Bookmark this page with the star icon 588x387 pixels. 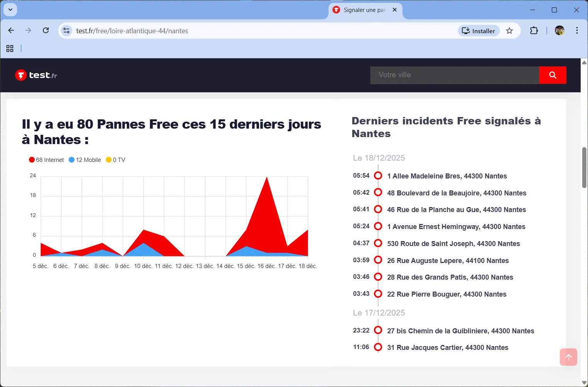[x=509, y=31]
